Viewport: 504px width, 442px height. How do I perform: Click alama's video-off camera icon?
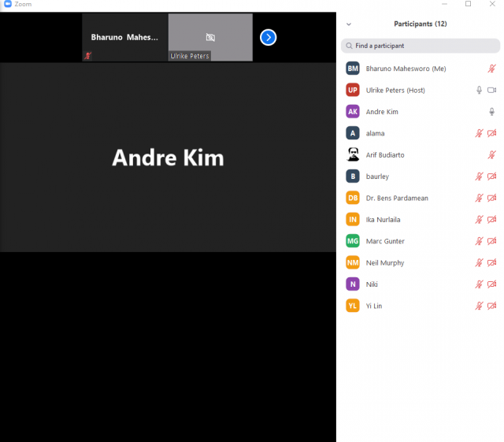tap(491, 133)
